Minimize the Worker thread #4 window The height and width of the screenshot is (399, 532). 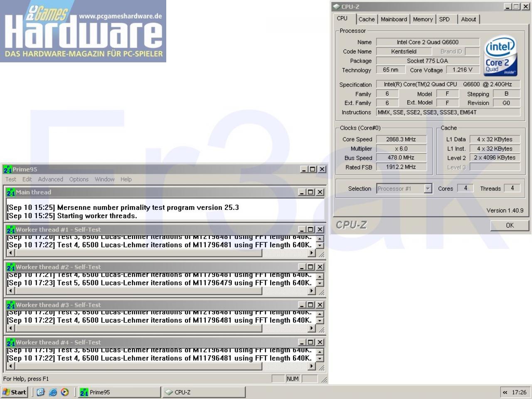click(303, 342)
